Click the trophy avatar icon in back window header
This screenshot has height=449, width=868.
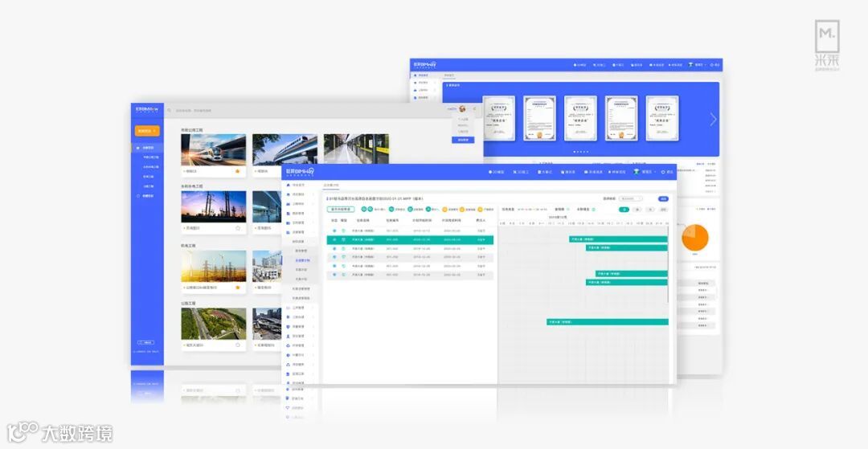coord(691,65)
